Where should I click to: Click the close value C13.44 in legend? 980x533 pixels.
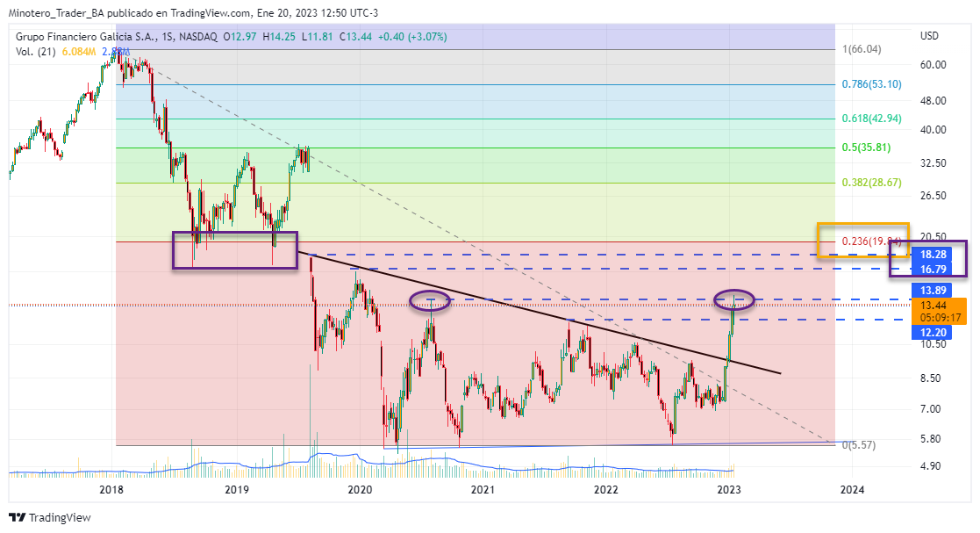point(355,37)
